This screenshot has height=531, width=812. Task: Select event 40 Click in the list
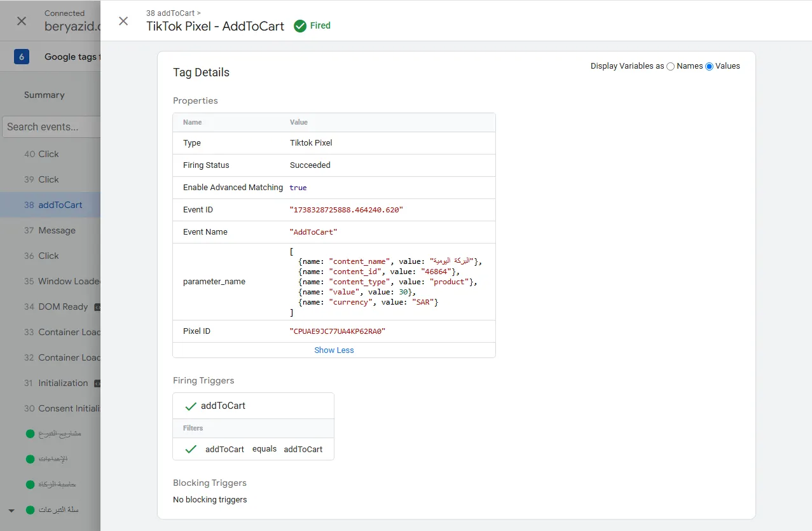coord(50,154)
